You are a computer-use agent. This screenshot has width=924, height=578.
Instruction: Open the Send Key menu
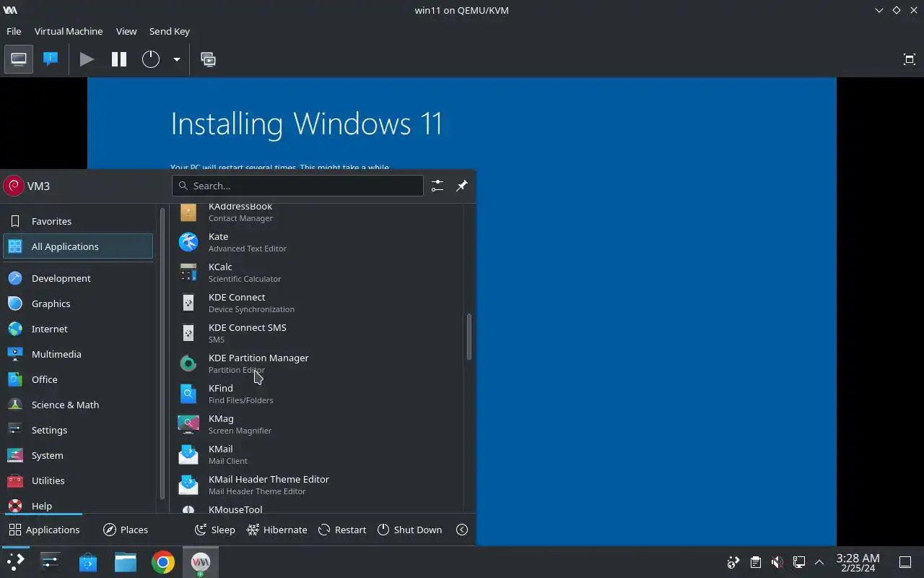point(170,31)
